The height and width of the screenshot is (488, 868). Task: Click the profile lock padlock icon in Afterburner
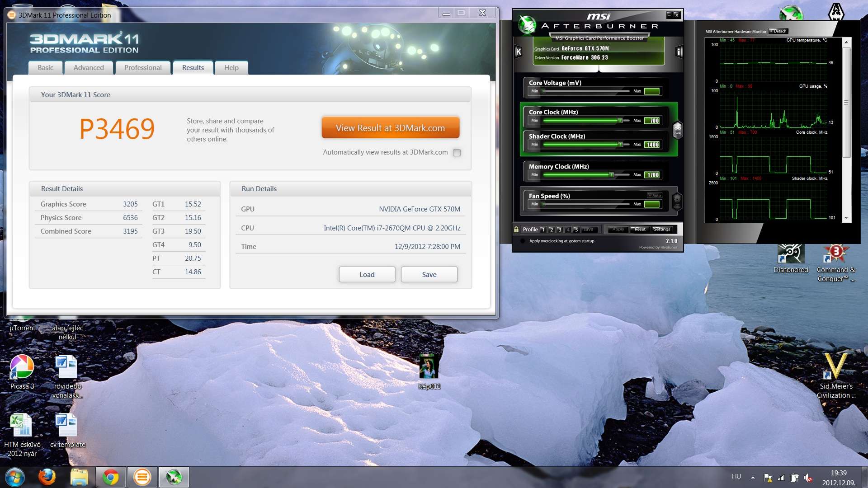[516, 230]
